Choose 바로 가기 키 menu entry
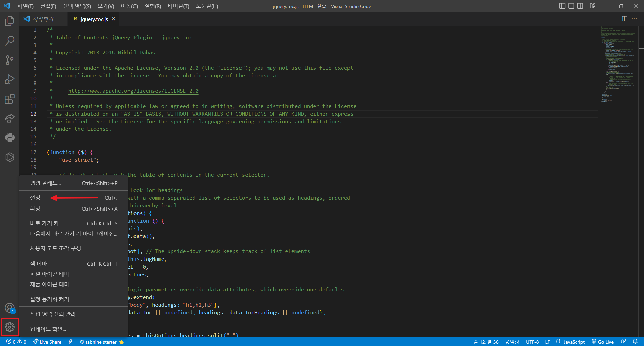This screenshot has width=644, height=346. point(74,223)
